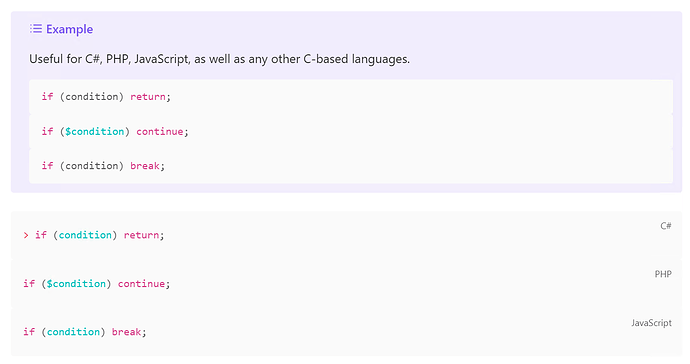Click 'if' keyword in the PHP block
This screenshot has height=364, width=690.
tap(29, 284)
